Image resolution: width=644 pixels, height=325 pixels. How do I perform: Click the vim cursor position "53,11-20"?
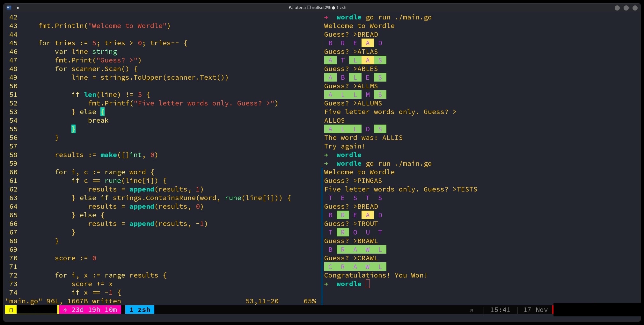click(262, 301)
